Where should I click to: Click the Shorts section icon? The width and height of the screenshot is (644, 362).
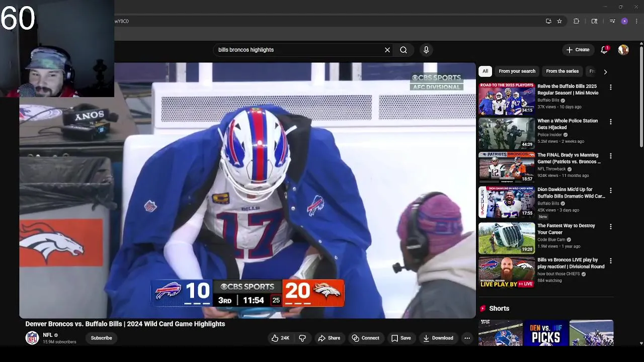pos(482,308)
